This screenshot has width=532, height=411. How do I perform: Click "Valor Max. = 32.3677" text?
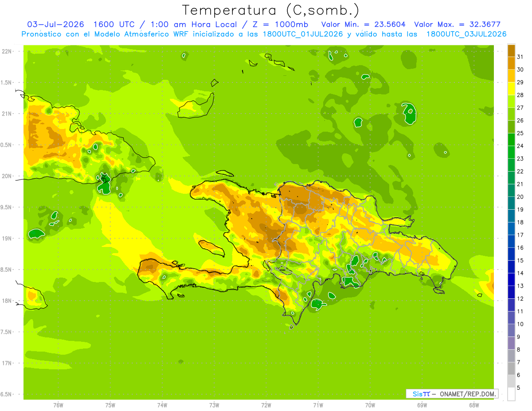[458, 24]
